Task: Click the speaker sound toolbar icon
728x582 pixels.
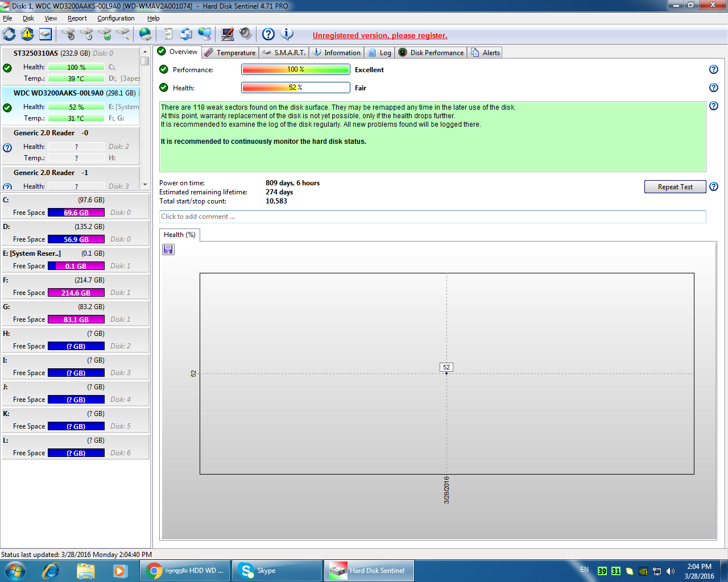Action: coord(246,34)
